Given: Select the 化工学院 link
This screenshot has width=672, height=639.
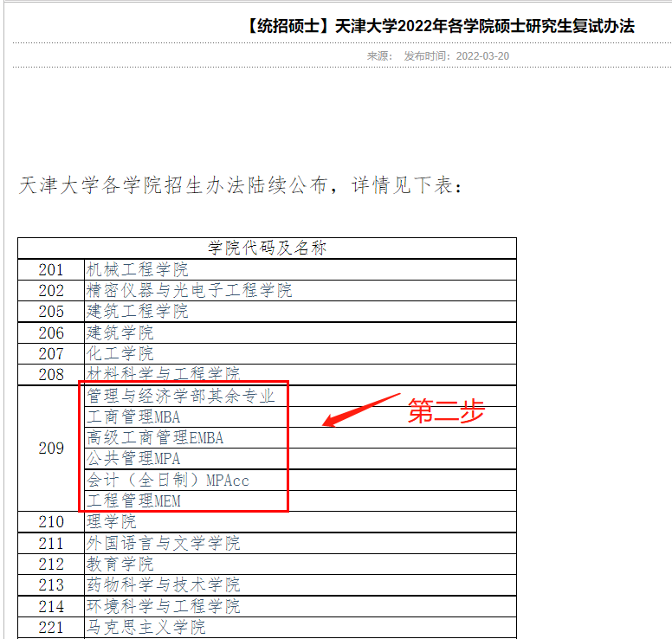Looking at the screenshot, I should coord(120,353).
